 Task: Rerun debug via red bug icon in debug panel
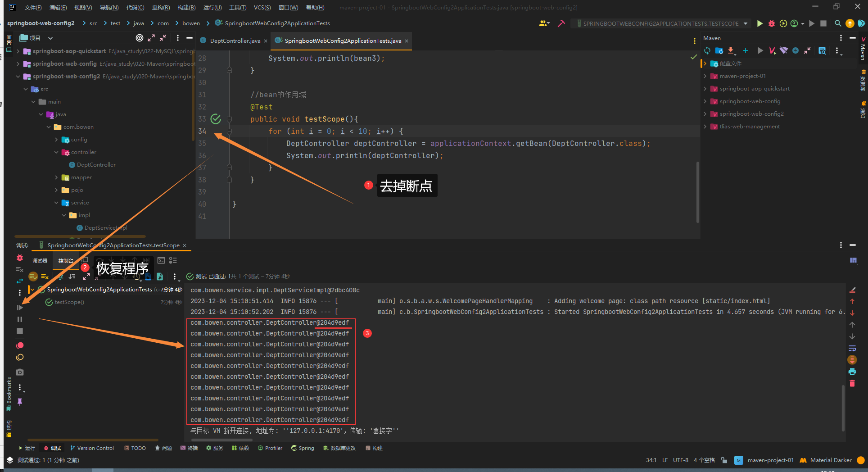coord(20,258)
